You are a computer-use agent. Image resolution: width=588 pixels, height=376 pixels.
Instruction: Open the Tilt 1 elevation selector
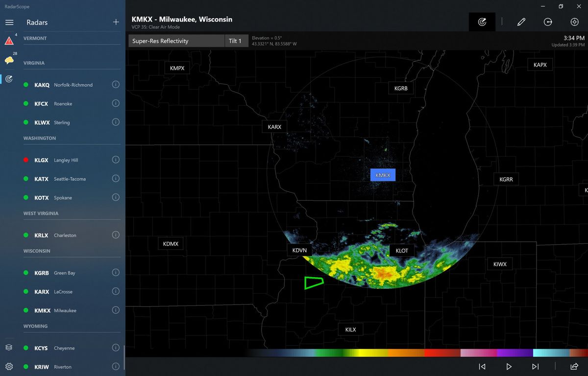pos(236,41)
